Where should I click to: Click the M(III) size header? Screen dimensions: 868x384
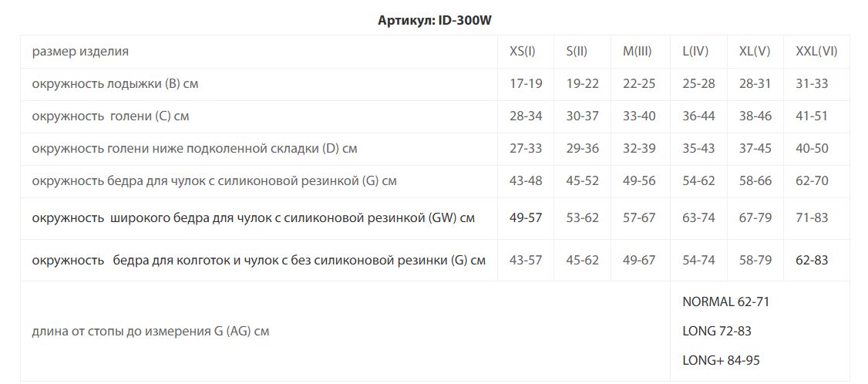click(x=638, y=52)
